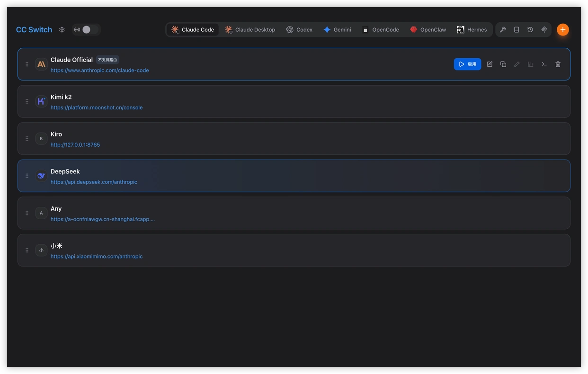This screenshot has width=588, height=374.
Task: Click the Claude Official drag handle
Action: pyautogui.click(x=27, y=64)
